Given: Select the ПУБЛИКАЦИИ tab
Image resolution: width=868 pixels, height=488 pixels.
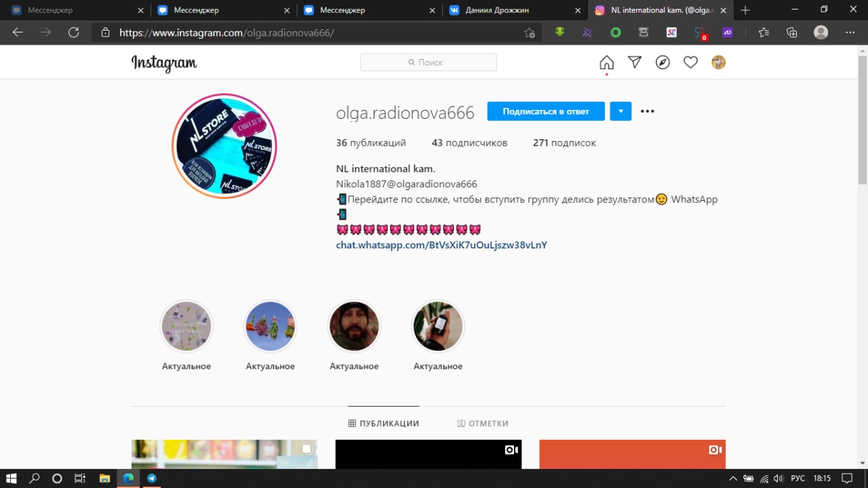Looking at the screenshot, I should 384,423.
